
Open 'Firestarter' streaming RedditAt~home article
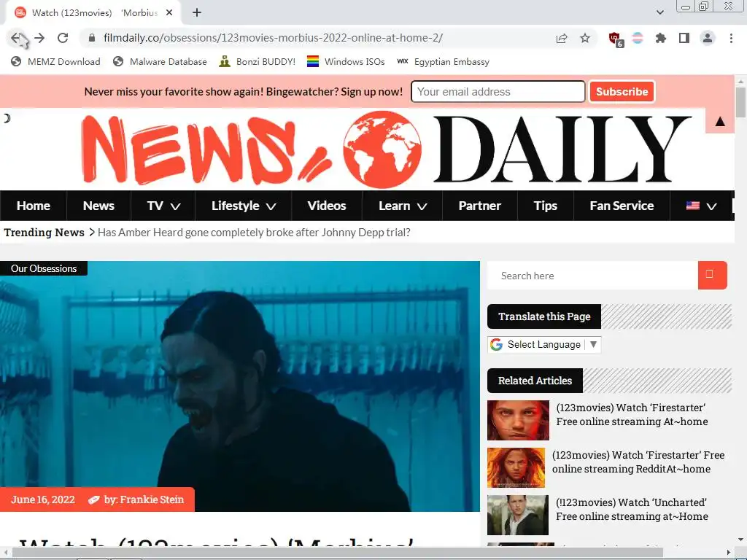pos(638,462)
